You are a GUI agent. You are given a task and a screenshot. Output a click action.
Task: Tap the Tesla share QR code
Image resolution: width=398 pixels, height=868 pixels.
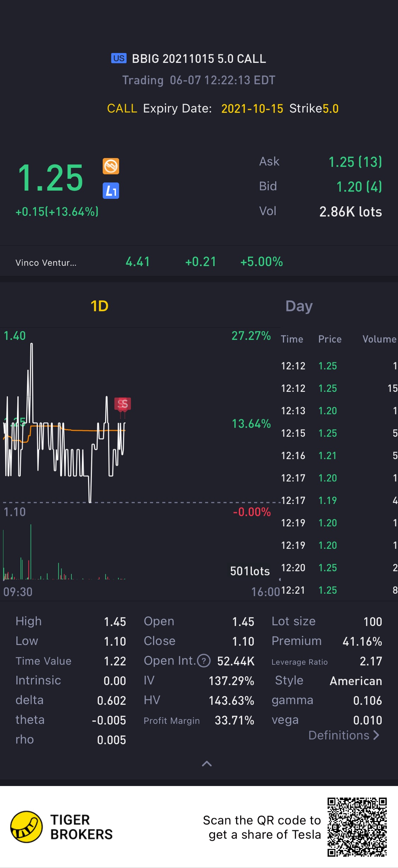pos(357,827)
